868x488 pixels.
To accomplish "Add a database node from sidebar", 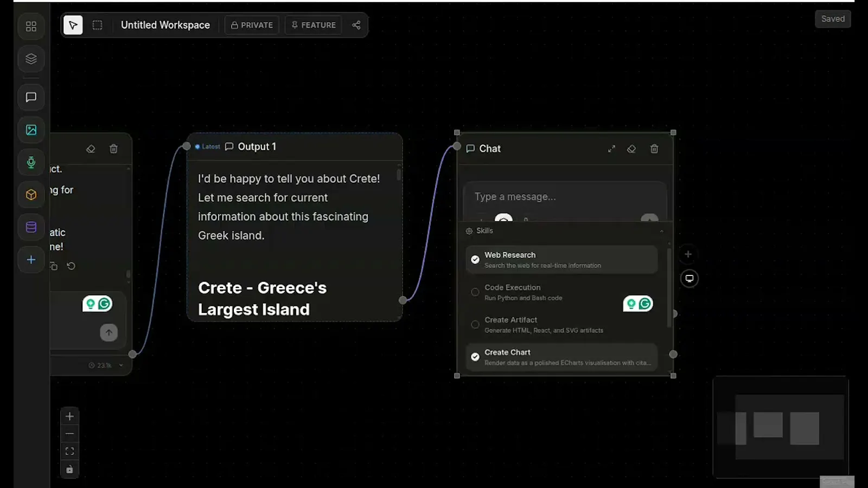I will pyautogui.click(x=31, y=227).
